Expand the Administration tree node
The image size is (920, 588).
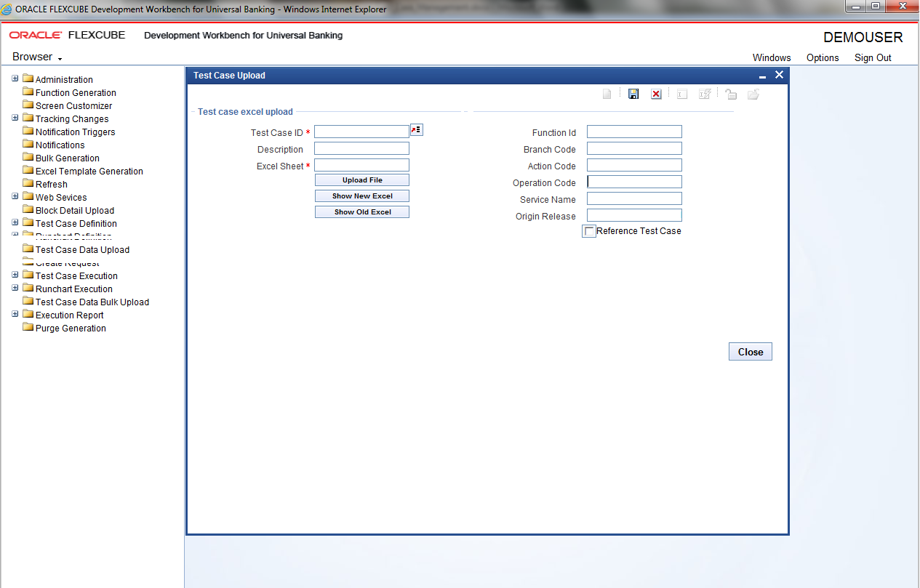pos(15,78)
